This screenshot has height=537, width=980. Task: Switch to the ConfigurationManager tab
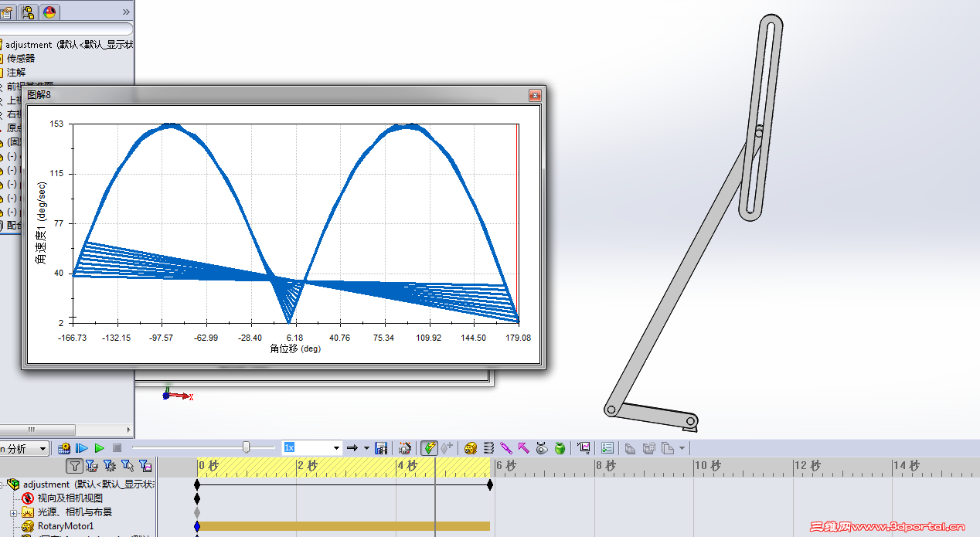28,12
